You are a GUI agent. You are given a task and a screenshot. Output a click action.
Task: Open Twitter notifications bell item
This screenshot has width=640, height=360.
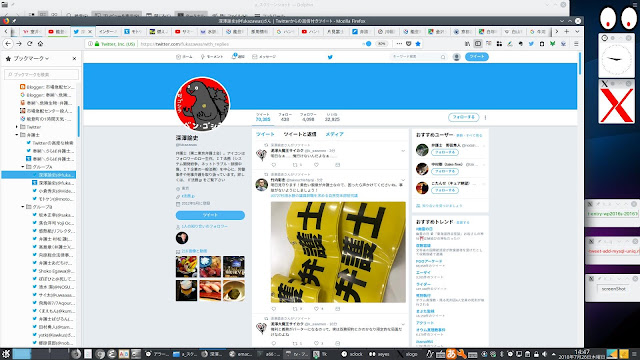[x=238, y=57]
